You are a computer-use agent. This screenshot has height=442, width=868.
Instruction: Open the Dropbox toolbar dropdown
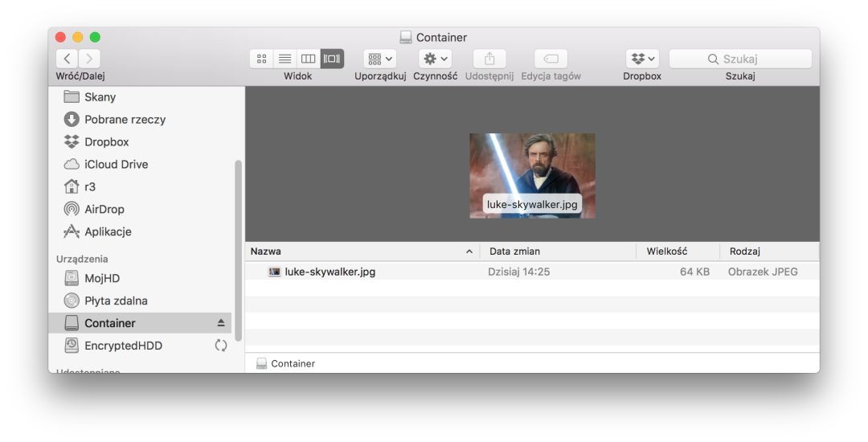(642, 59)
